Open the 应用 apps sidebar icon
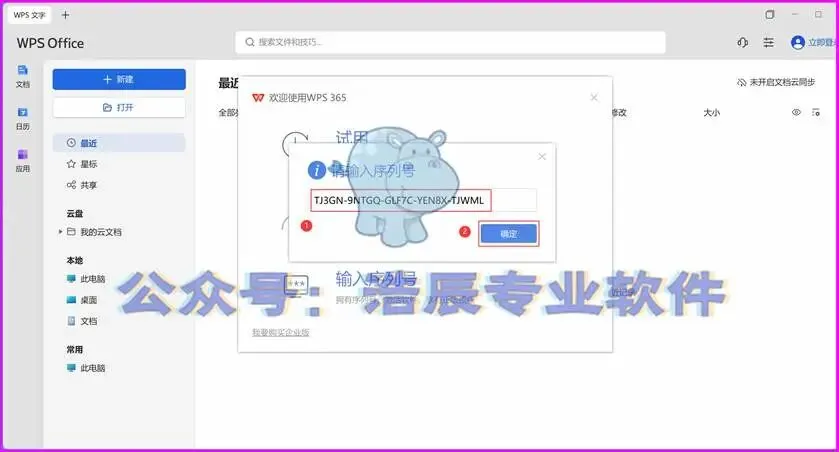Screen dimensions: 839x452 coord(22,160)
